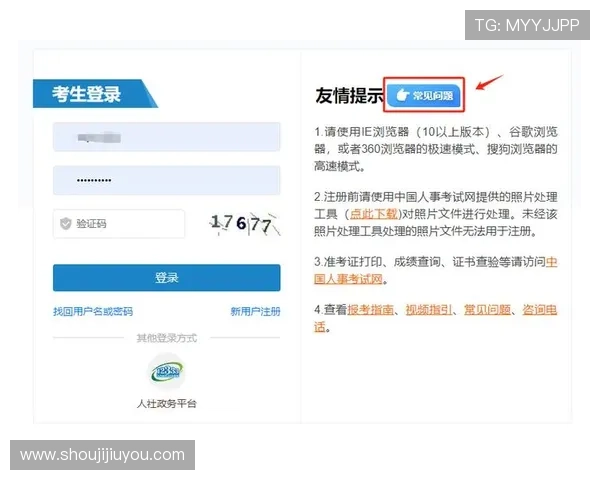Image resolution: width=600 pixels, height=480 pixels.
Task: Open 找回用户名或密码 link
Action: point(93,312)
